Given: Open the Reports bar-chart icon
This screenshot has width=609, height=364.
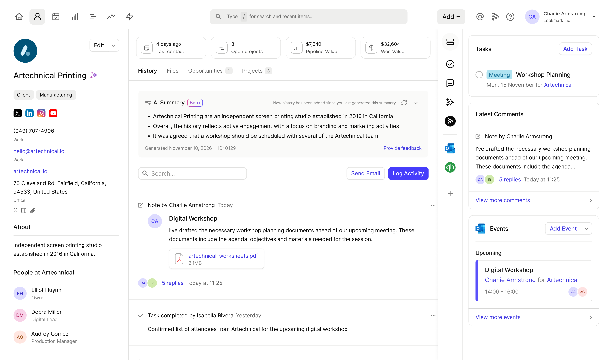Looking at the screenshot, I should click(x=74, y=16).
